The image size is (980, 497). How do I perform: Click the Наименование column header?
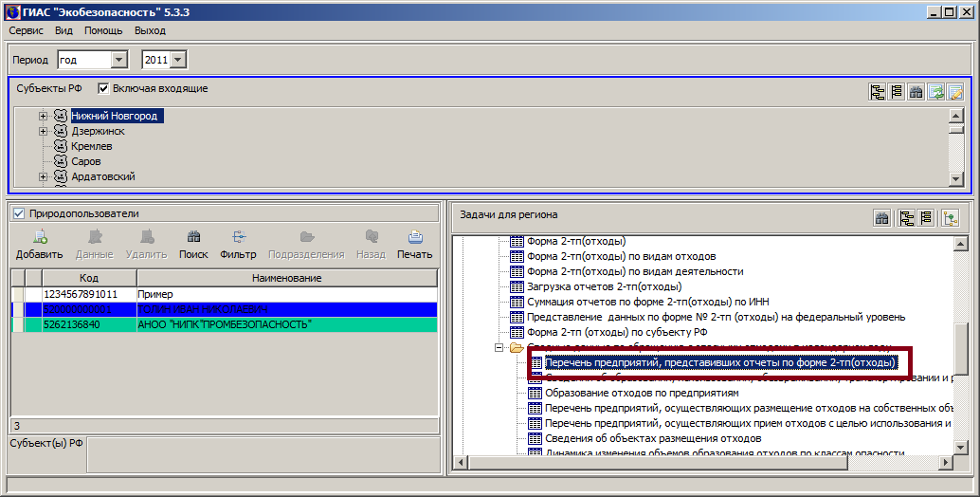[x=286, y=278]
